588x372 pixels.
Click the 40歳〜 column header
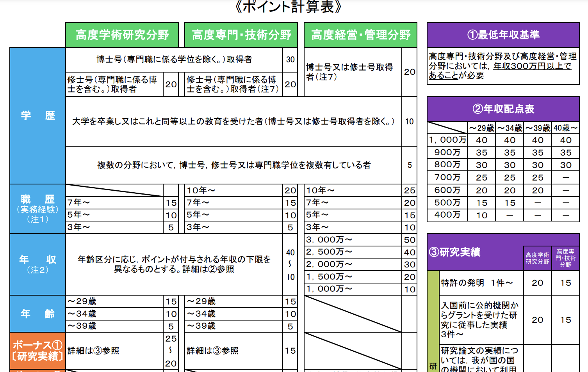click(x=566, y=128)
